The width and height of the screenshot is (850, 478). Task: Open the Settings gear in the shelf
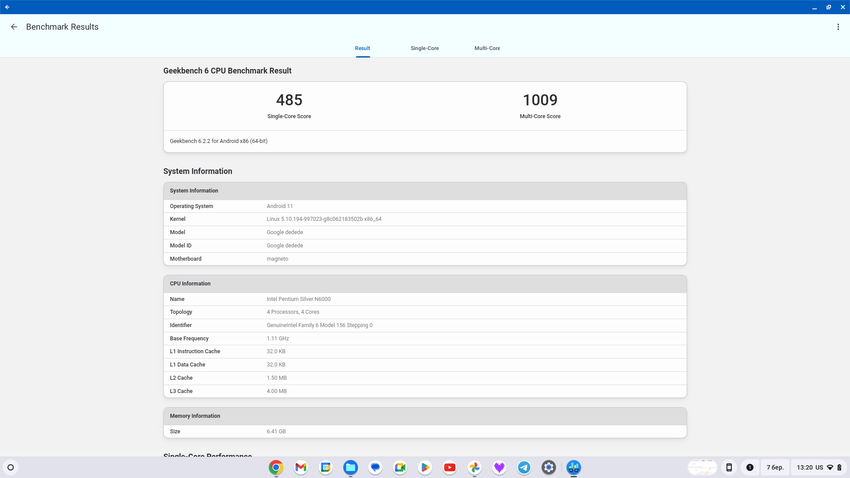pos(549,467)
